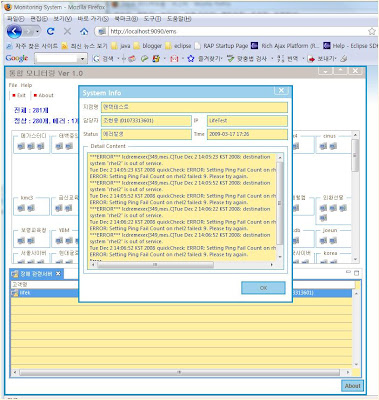Minimize the bottom panel with its minimize icon
Screen dimensions: 379x400
[348, 272]
